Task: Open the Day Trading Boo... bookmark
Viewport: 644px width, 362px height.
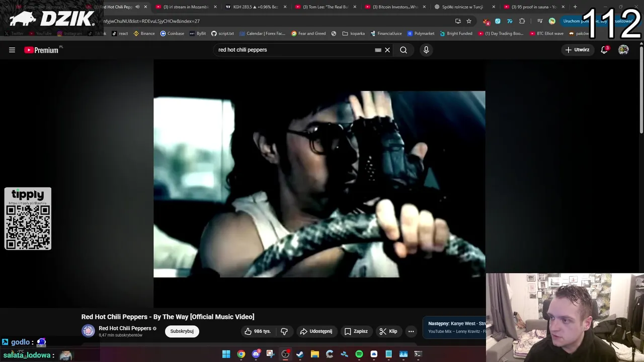Action: (501, 34)
